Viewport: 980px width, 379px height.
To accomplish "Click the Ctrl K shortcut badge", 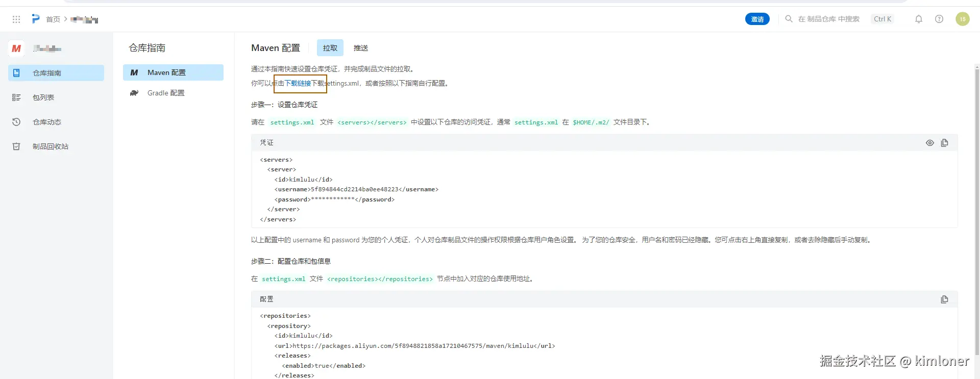I will (883, 19).
